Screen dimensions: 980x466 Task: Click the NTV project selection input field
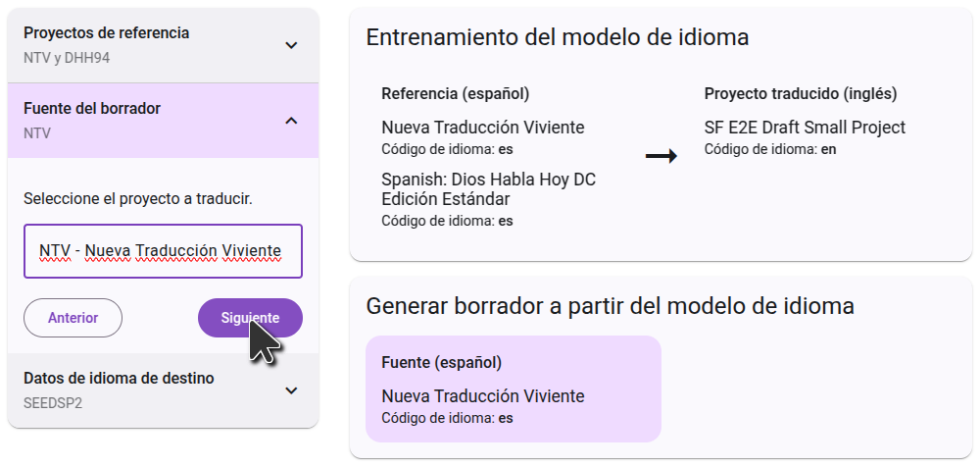(x=163, y=251)
